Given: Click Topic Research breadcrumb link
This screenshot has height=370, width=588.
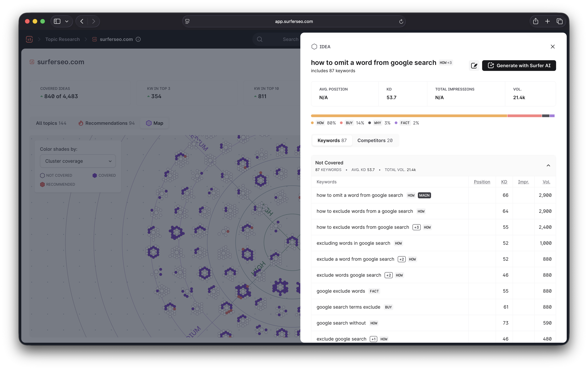Looking at the screenshot, I should click(62, 39).
